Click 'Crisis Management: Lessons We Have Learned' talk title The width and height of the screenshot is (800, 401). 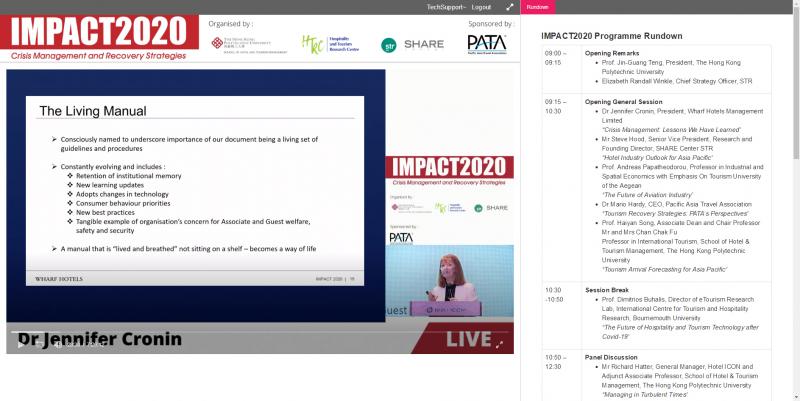[671, 130]
